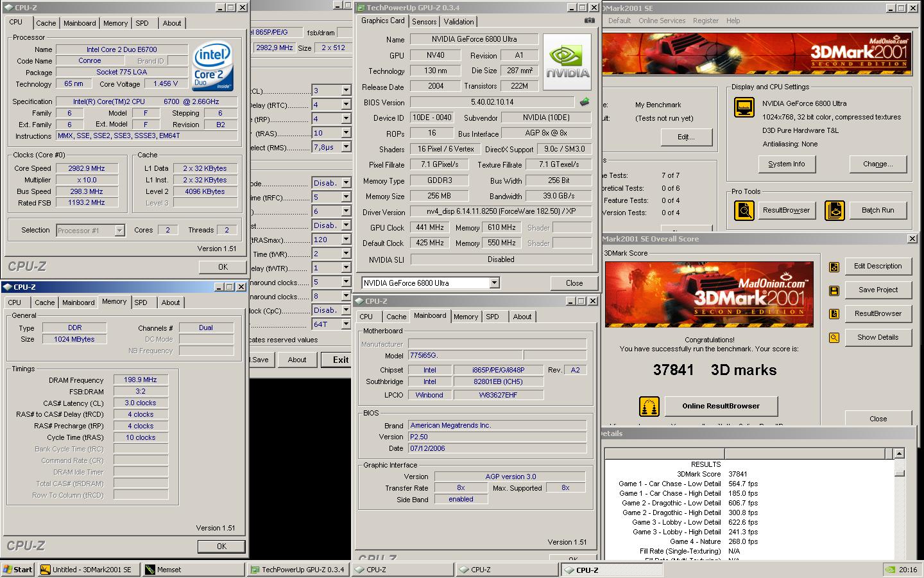Click the Batch Run icon in Pro Tools
The image size is (924, 578).
pos(834,210)
